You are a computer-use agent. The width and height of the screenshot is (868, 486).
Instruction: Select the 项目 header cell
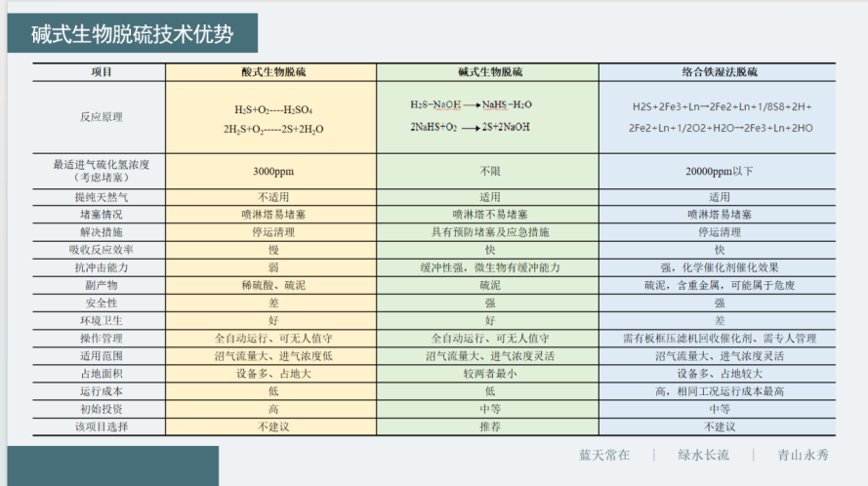click(x=101, y=72)
